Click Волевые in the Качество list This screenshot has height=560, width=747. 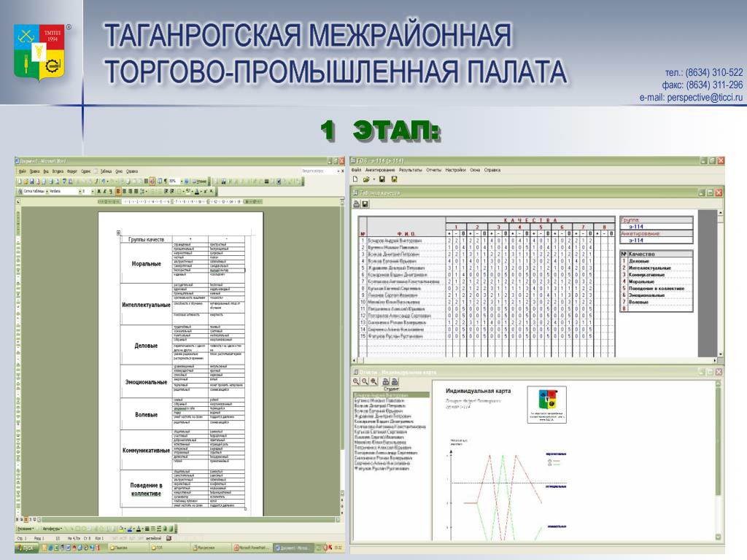[638, 302]
